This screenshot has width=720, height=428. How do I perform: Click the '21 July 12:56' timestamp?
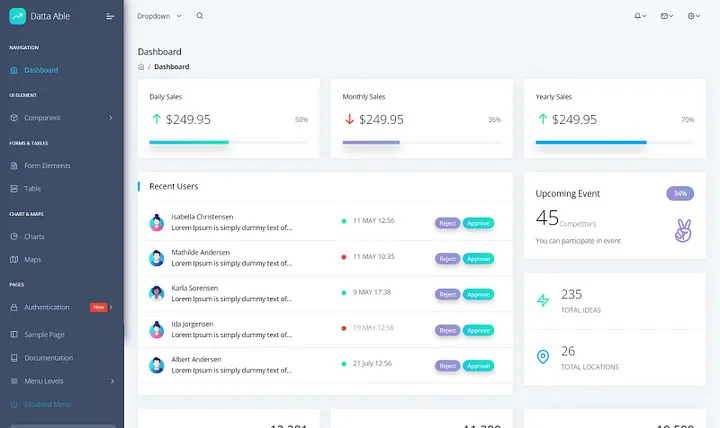pyautogui.click(x=372, y=363)
